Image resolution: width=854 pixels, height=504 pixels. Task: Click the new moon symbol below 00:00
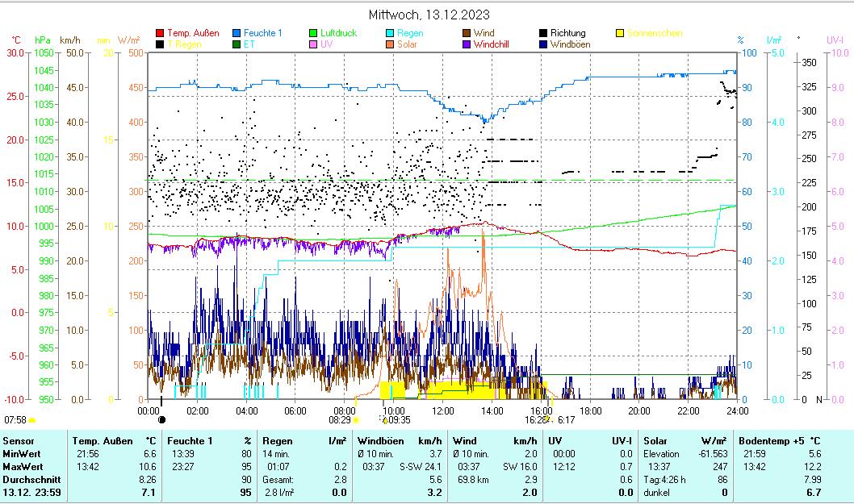(161, 419)
